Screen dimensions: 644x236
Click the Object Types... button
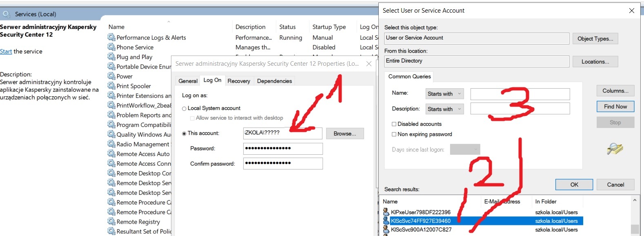(595, 39)
